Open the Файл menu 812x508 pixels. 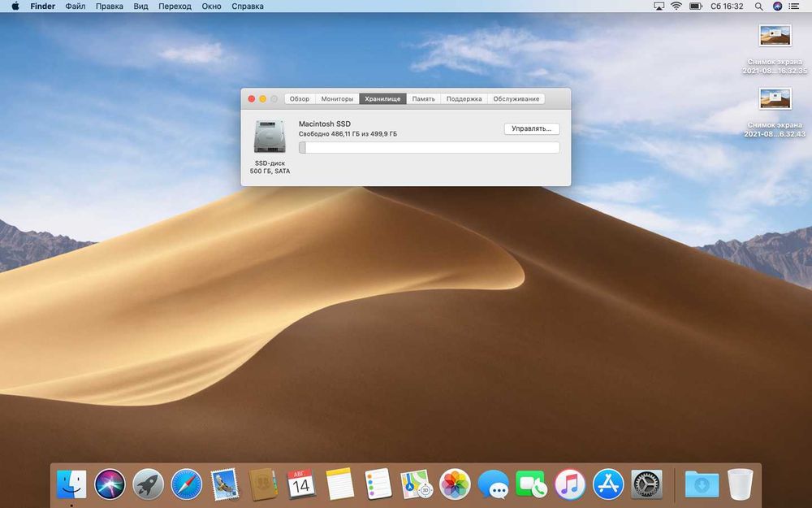click(75, 7)
